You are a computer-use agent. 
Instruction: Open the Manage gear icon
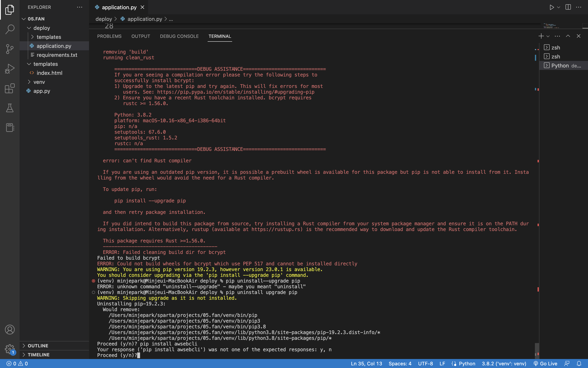click(x=10, y=349)
